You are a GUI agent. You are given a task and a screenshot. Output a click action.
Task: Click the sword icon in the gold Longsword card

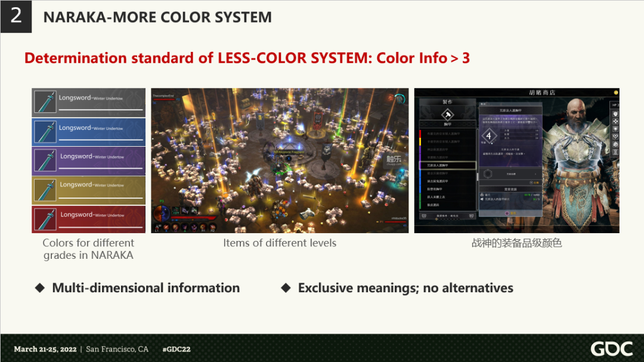click(45, 190)
